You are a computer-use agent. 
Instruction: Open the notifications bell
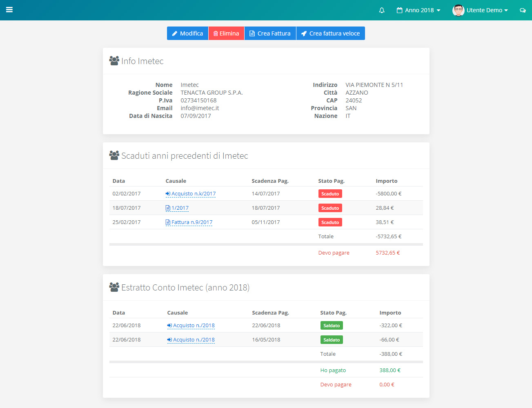(382, 10)
